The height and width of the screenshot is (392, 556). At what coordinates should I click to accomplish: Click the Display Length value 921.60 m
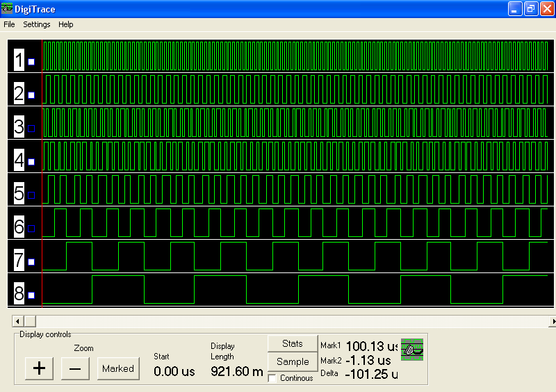[237, 371]
